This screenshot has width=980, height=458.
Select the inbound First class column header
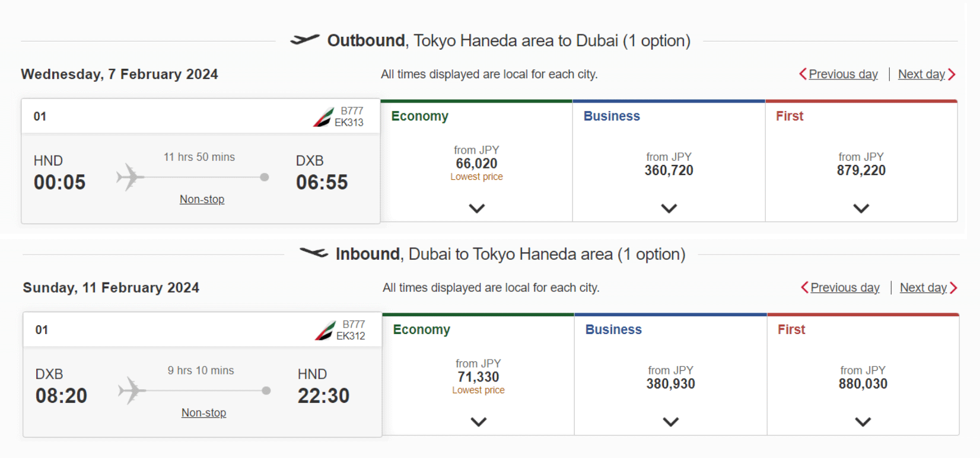(x=791, y=330)
